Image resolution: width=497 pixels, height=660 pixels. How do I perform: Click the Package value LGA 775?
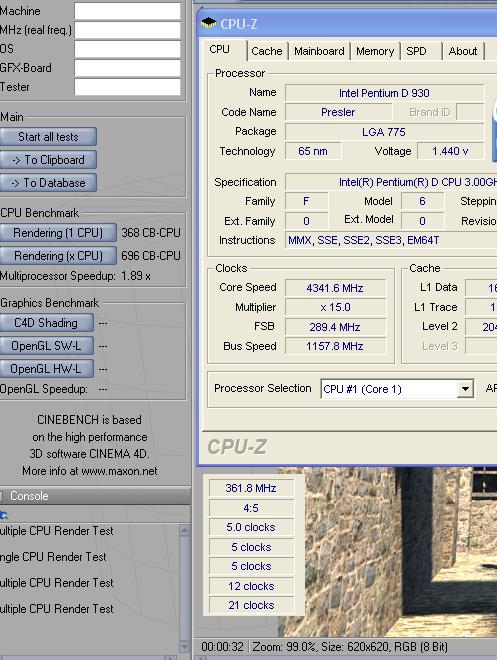[384, 132]
